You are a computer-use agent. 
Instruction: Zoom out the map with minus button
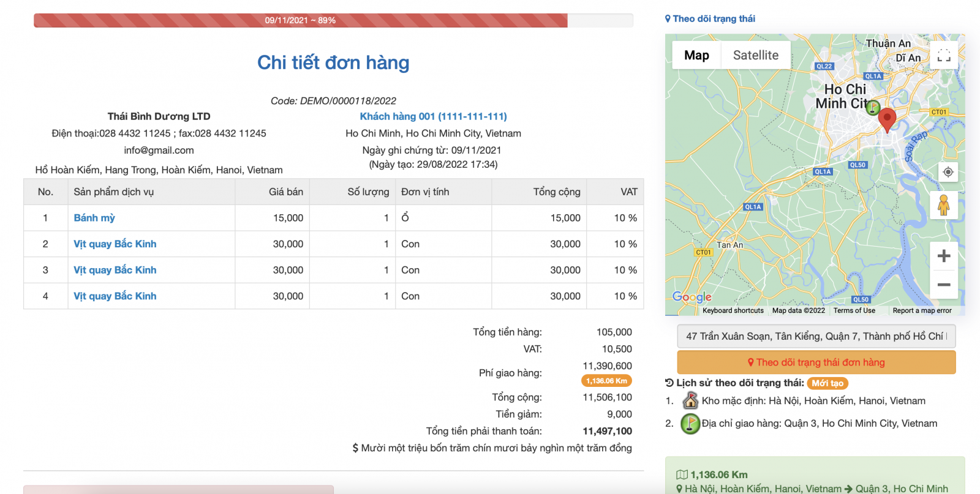(944, 285)
